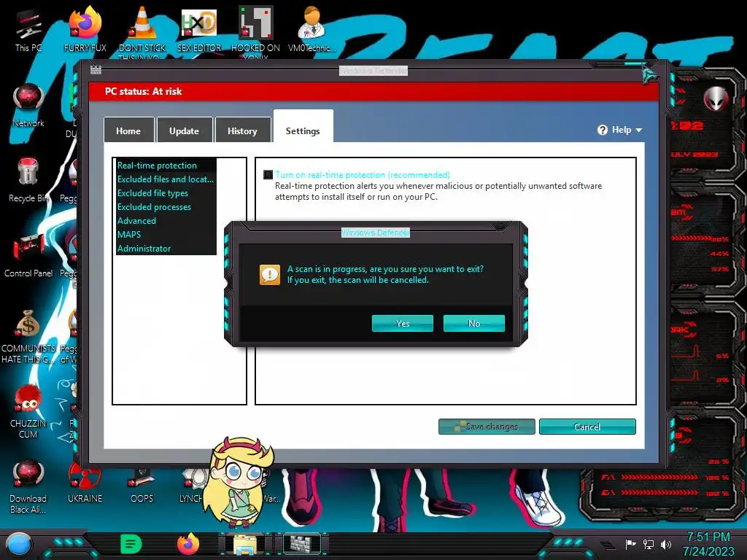The image size is (747, 560).
Task: Click the Help question mark icon
Action: click(602, 130)
